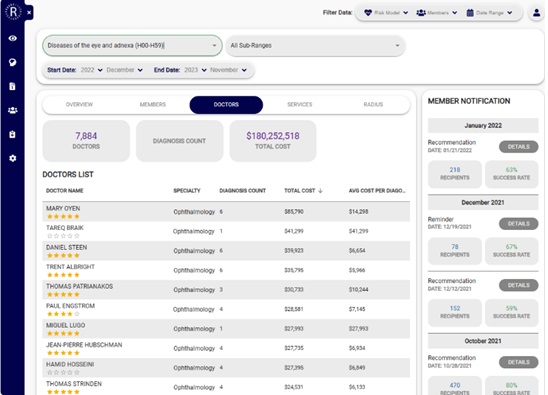Open the document reports sidebar icon
This screenshot has height=395, width=548.
(12, 86)
